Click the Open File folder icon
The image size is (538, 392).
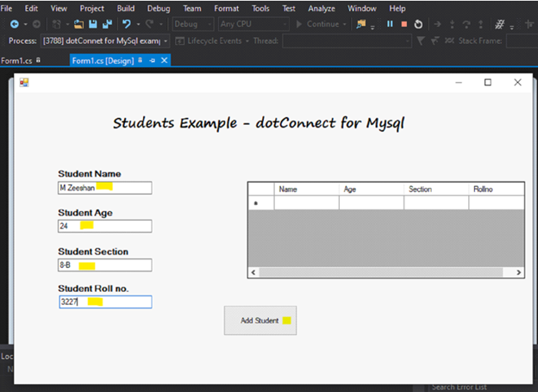tap(79, 24)
